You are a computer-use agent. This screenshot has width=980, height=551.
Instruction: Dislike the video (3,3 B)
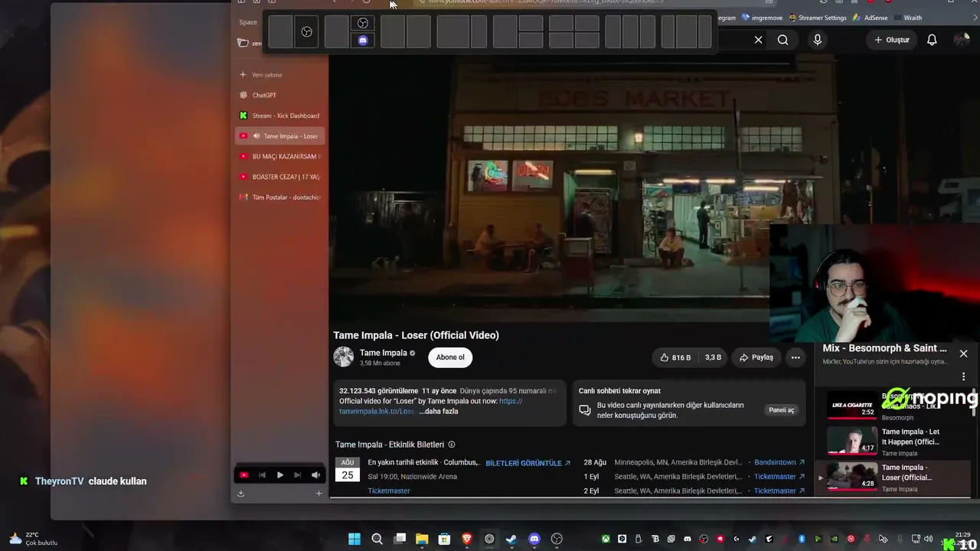(x=713, y=357)
